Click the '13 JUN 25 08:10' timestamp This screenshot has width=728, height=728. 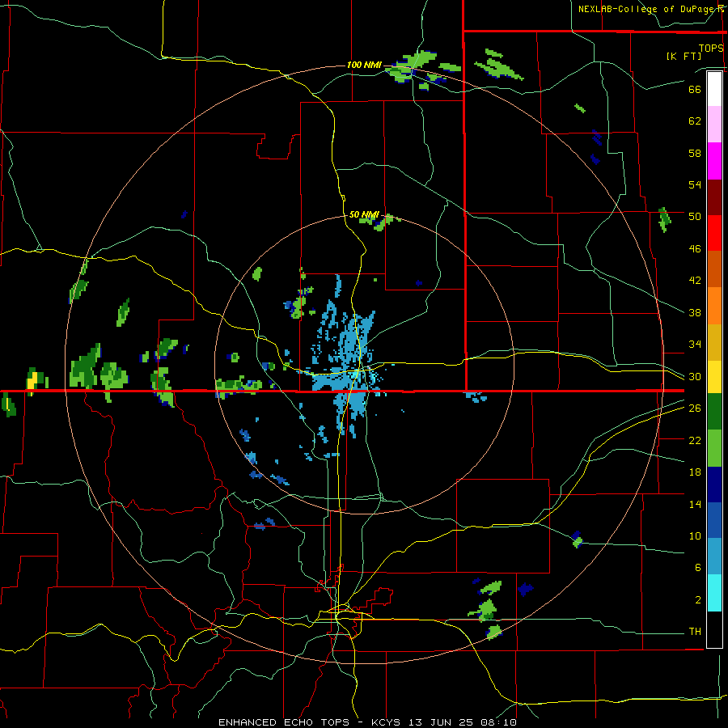click(463, 722)
